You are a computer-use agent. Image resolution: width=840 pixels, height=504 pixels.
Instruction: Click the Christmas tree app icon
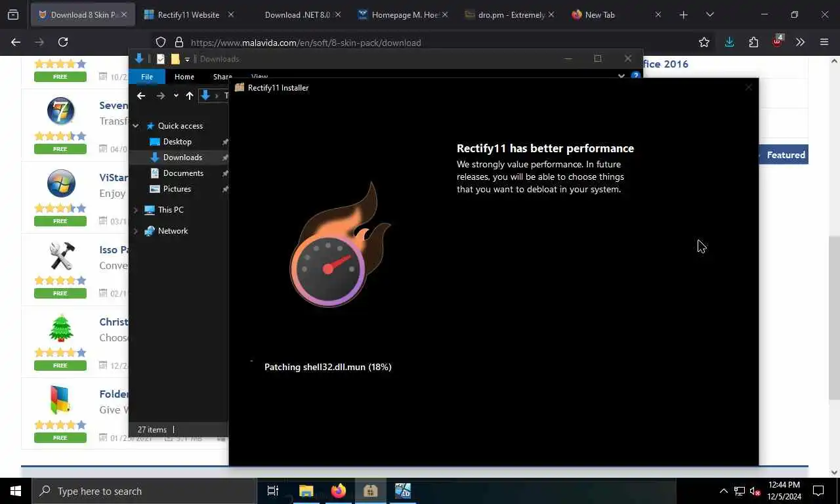tap(61, 327)
